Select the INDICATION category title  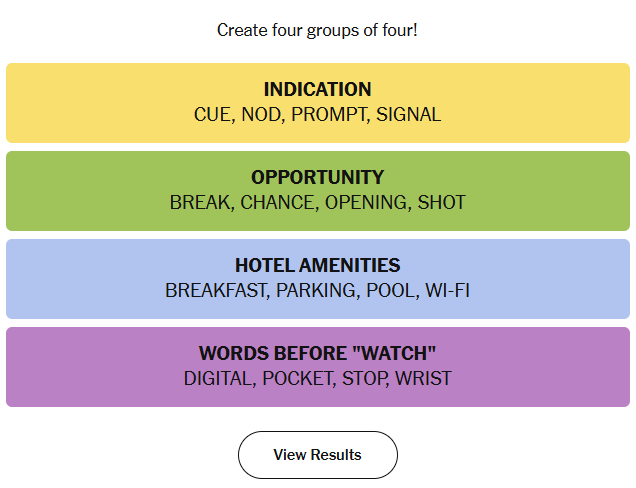(318, 89)
